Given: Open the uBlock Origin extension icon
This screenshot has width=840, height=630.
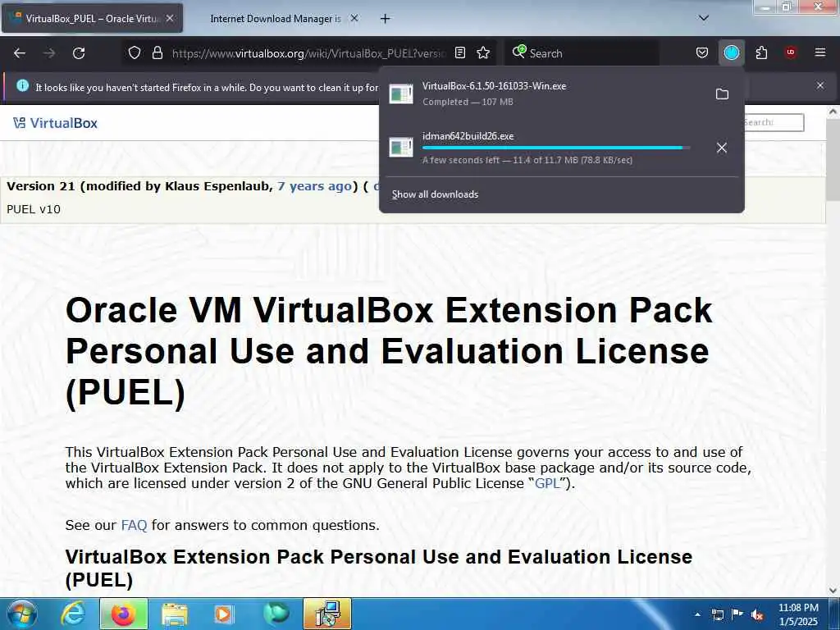Looking at the screenshot, I should click(x=790, y=52).
